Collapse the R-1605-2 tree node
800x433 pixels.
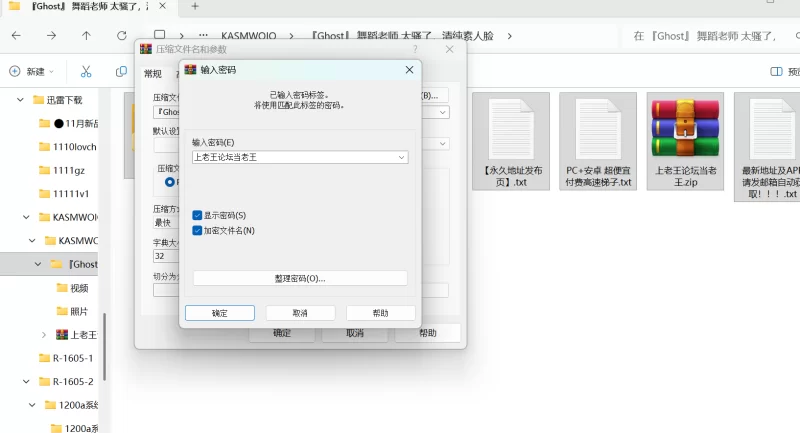point(26,381)
